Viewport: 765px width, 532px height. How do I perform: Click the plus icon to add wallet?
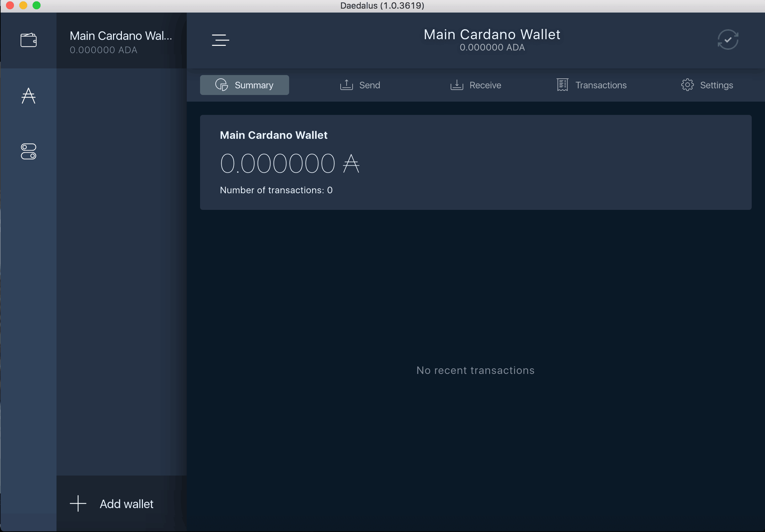[x=78, y=503]
